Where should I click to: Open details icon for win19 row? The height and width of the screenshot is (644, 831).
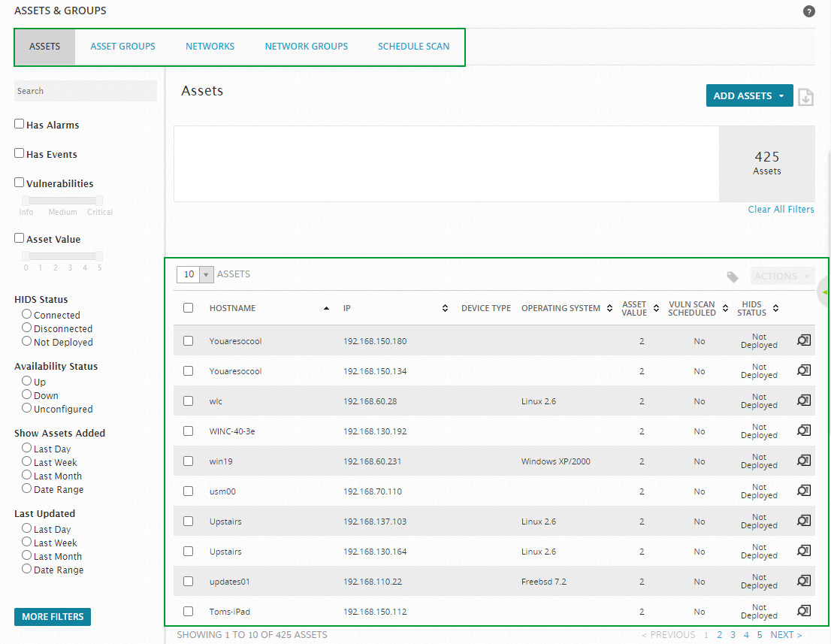804,460
